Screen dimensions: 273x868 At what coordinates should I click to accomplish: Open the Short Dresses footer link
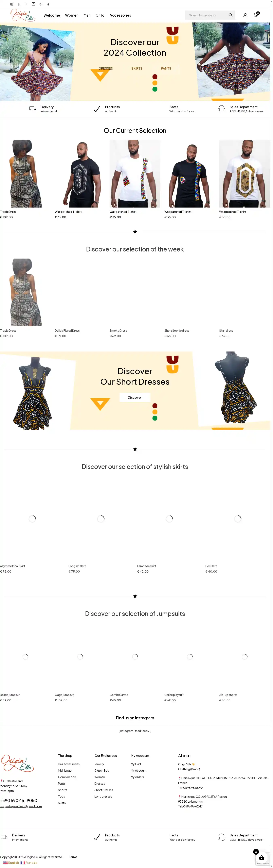[x=104, y=790]
